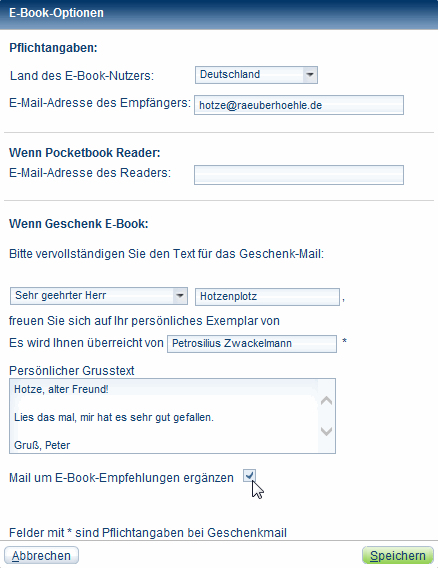Screen dimensions: 438x568
Task: Click the Abbrechen button
Action: pos(41,555)
